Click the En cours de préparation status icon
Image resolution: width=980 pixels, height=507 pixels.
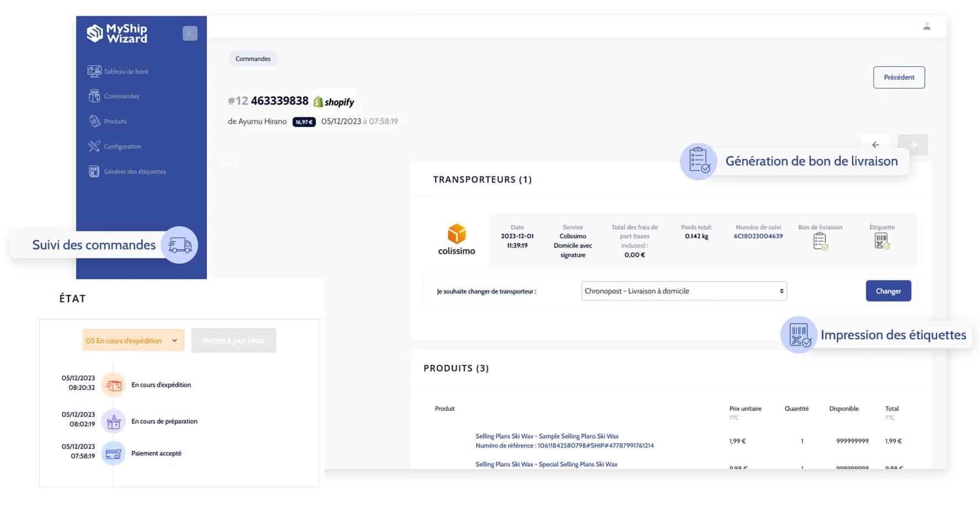pos(114,422)
